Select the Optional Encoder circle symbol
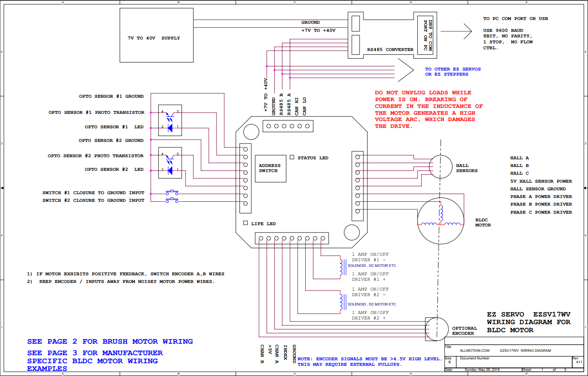The height and width of the screenshot is (376, 588). click(x=437, y=329)
